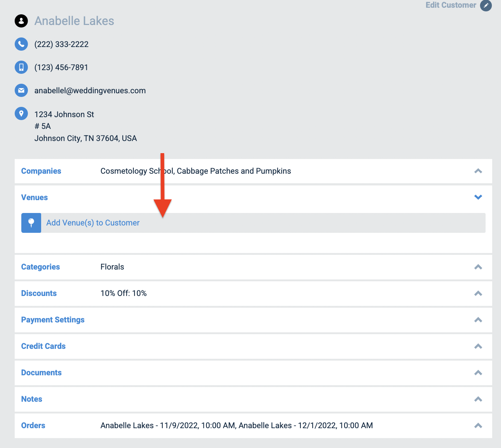This screenshot has width=501, height=448.
Task: Expand the Companies section chevron
Action: point(478,171)
